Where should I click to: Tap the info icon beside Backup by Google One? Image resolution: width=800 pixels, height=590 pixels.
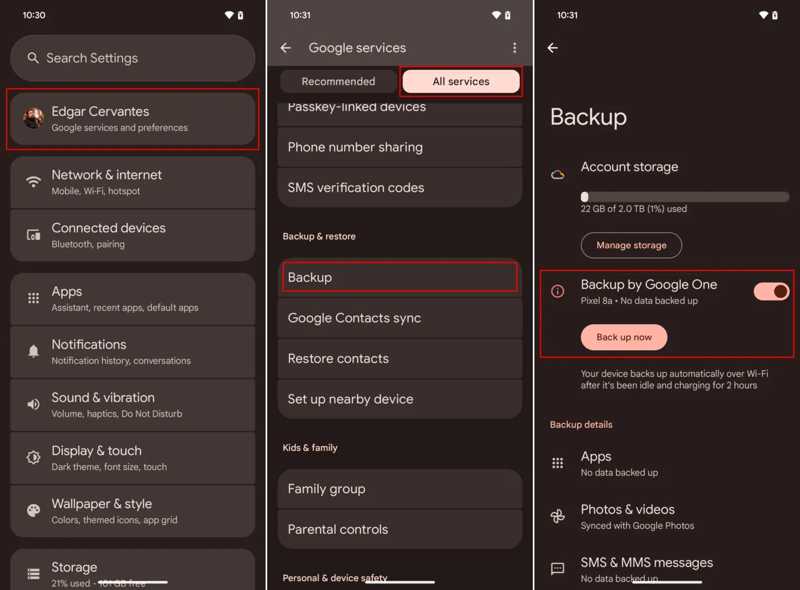tap(558, 291)
